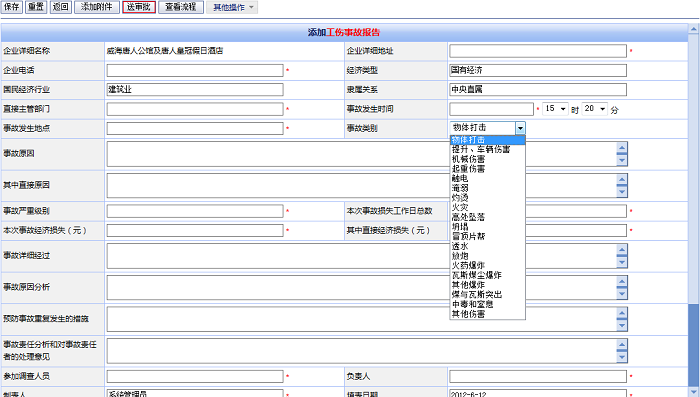Open the hour dropdown showing 15
700x397 pixels.
click(555, 109)
